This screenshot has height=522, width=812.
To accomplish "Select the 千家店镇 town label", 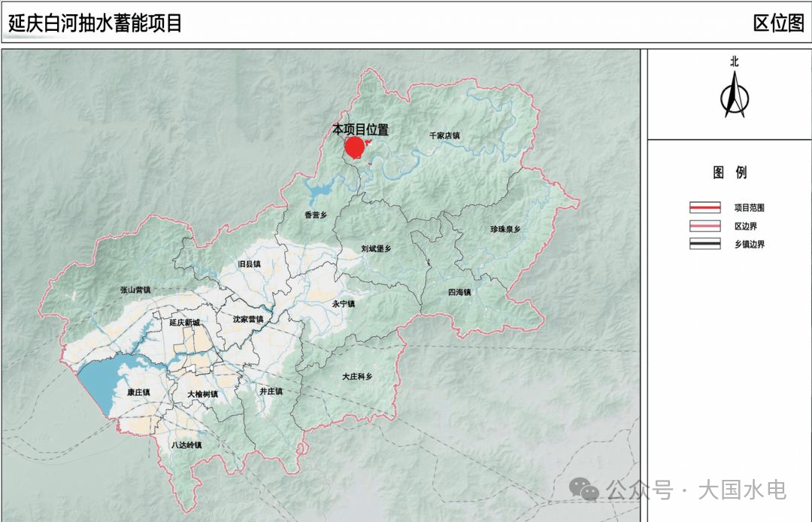I will [444, 136].
